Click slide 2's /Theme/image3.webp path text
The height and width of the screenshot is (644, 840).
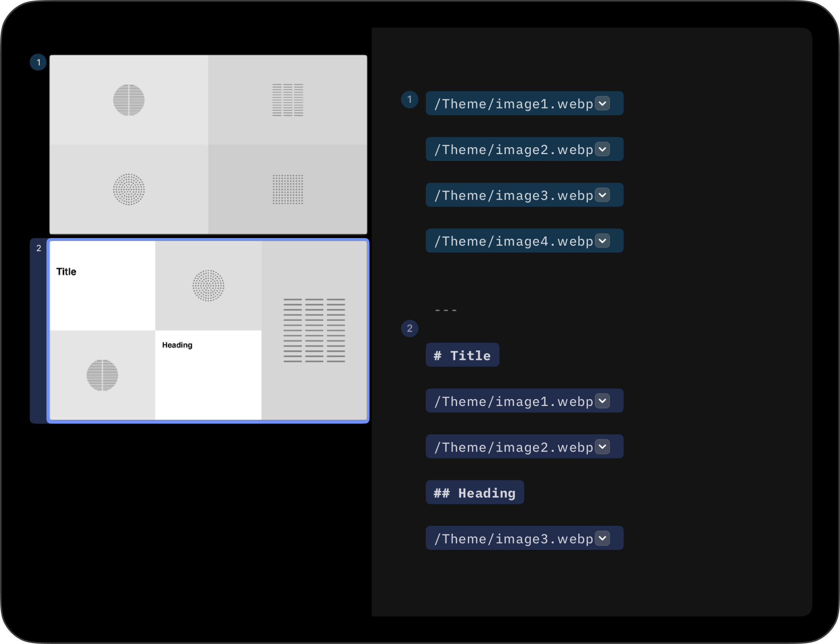point(514,539)
